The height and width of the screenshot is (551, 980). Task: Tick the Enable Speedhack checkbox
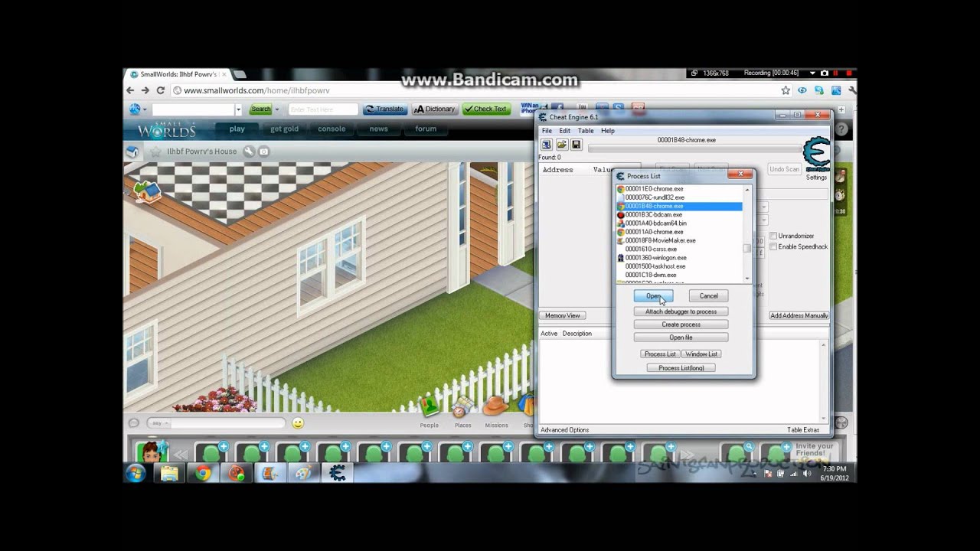tap(773, 246)
